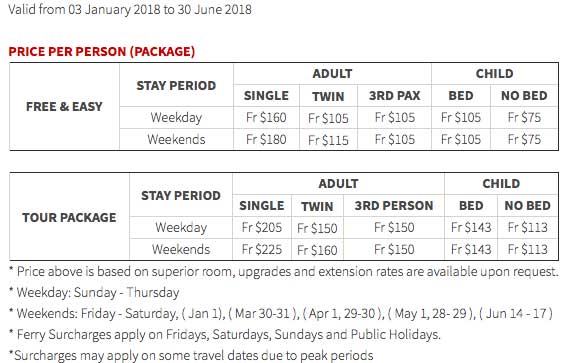The width and height of the screenshot is (571, 363).
Task: Select Tour Package weekends single price Fr $225
Action: pyautogui.click(x=262, y=249)
